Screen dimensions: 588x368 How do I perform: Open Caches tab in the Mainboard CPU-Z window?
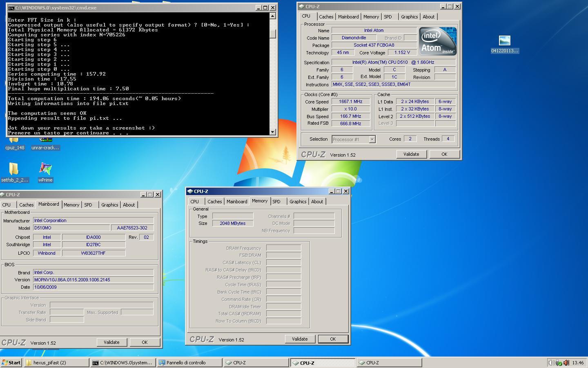pyautogui.click(x=27, y=205)
